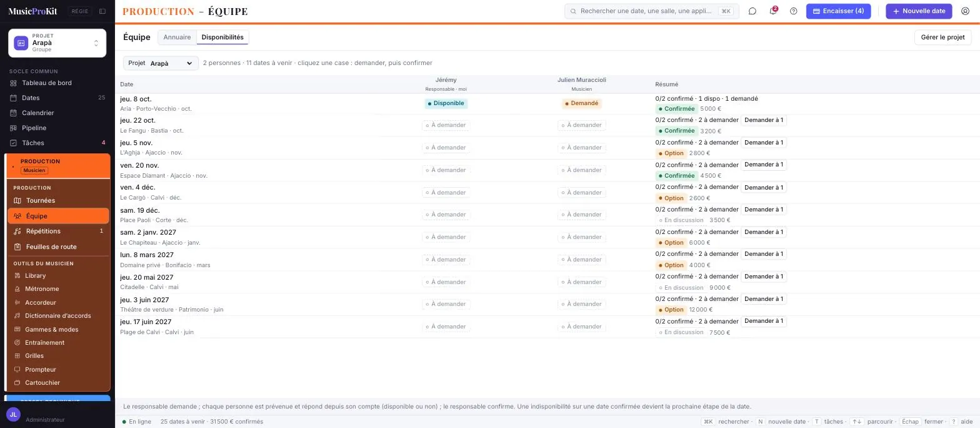Click Jérémy's Disponible cell for jeu. 8 oct.
This screenshot has height=428, width=980.
click(x=446, y=103)
